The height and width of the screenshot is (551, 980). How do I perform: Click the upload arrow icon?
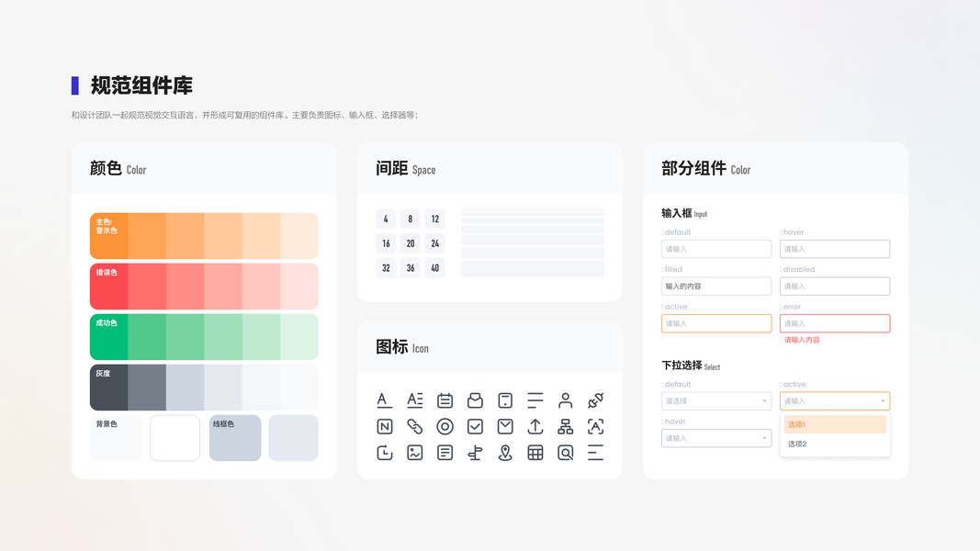coord(535,427)
